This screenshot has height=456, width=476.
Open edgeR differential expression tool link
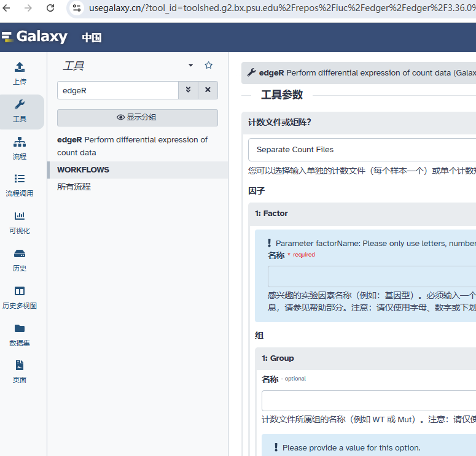132,146
